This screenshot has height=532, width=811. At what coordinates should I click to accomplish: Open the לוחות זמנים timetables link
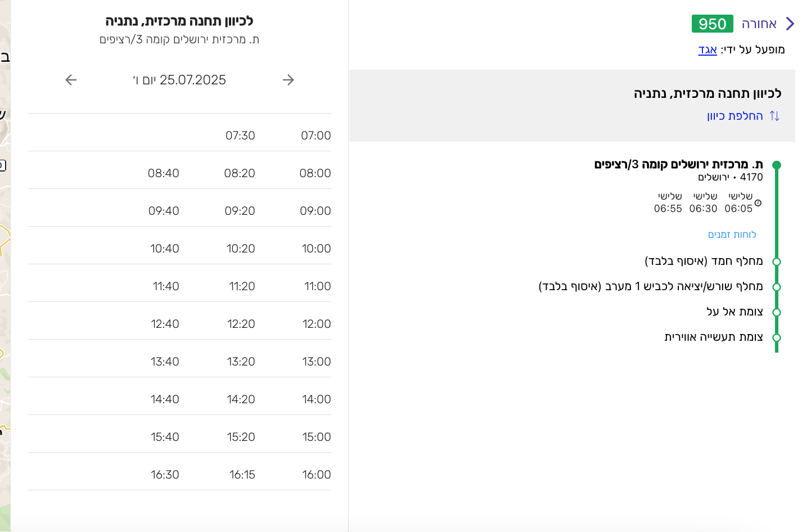[x=733, y=234]
